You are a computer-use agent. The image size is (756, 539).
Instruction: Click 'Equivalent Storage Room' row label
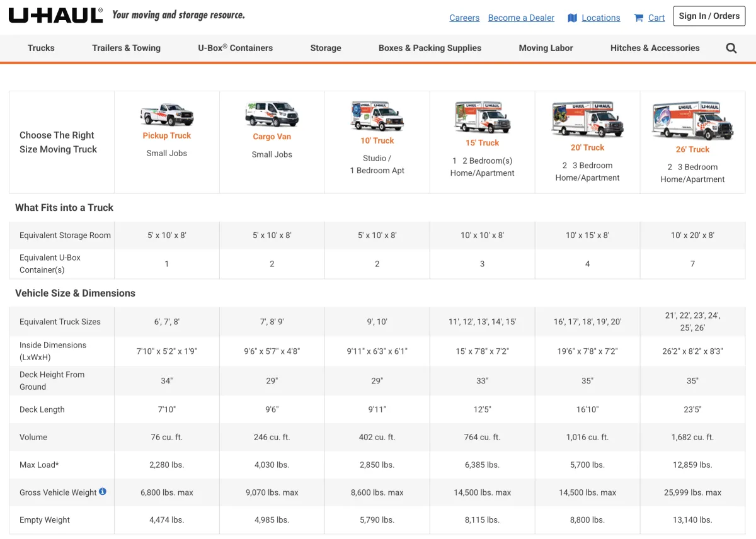(x=65, y=235)
